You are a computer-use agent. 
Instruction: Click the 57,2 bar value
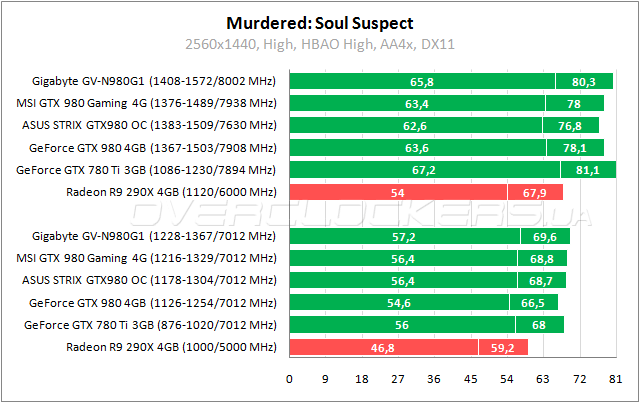pos(404,237)
